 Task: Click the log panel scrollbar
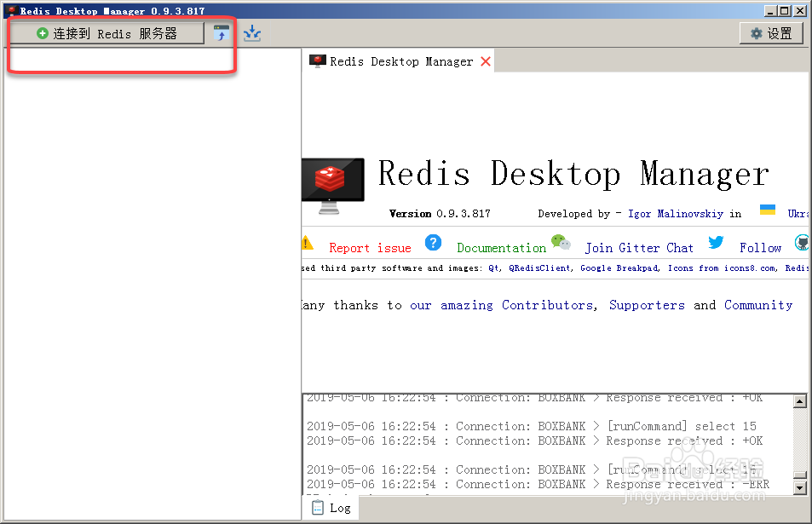pos(799,443)
